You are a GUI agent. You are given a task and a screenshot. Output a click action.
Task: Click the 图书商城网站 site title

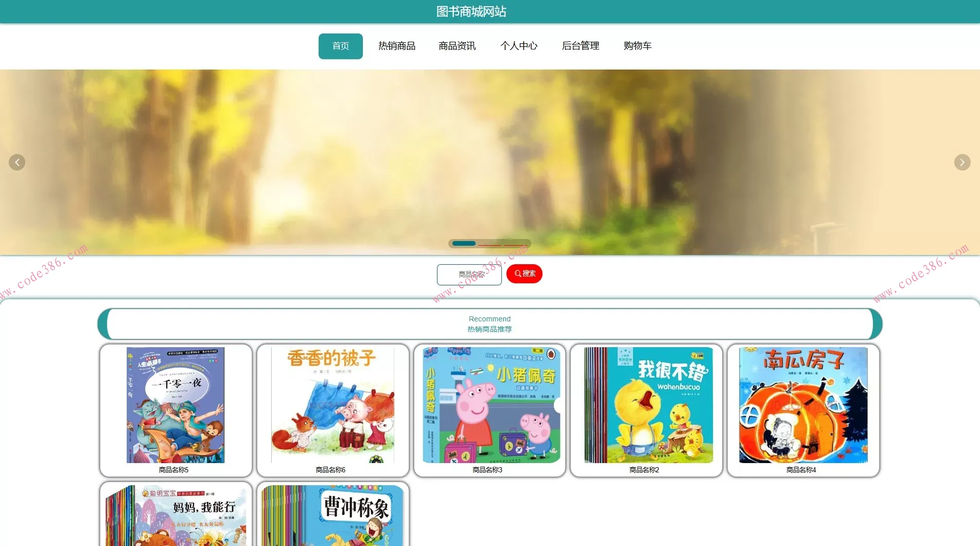pyautogui.click(x=470, y=11)
